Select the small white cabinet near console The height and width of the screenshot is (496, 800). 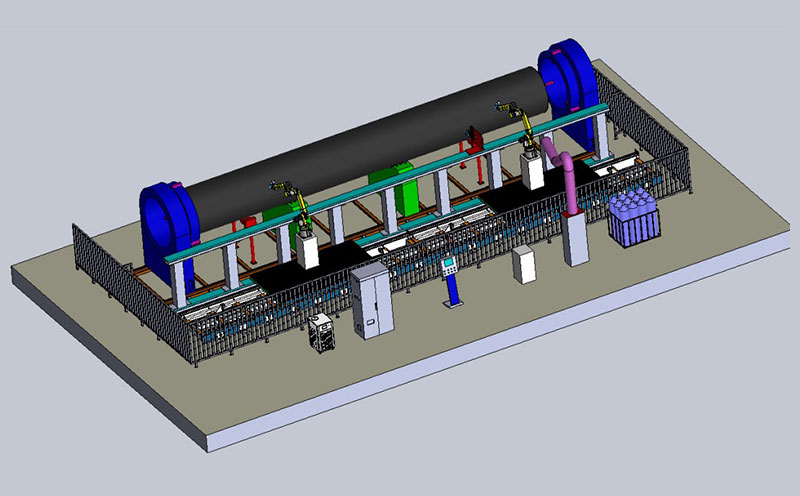523,266
